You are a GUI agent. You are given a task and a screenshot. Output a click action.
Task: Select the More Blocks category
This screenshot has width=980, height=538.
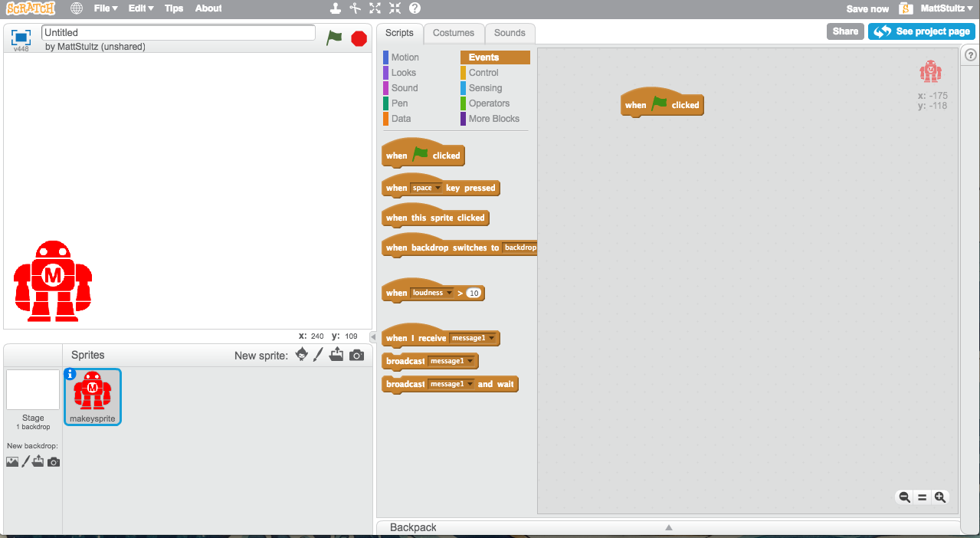(x=493, y=119)
